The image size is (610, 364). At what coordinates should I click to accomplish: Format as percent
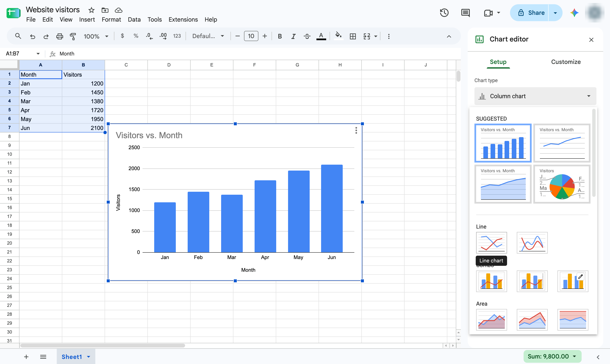136,36
